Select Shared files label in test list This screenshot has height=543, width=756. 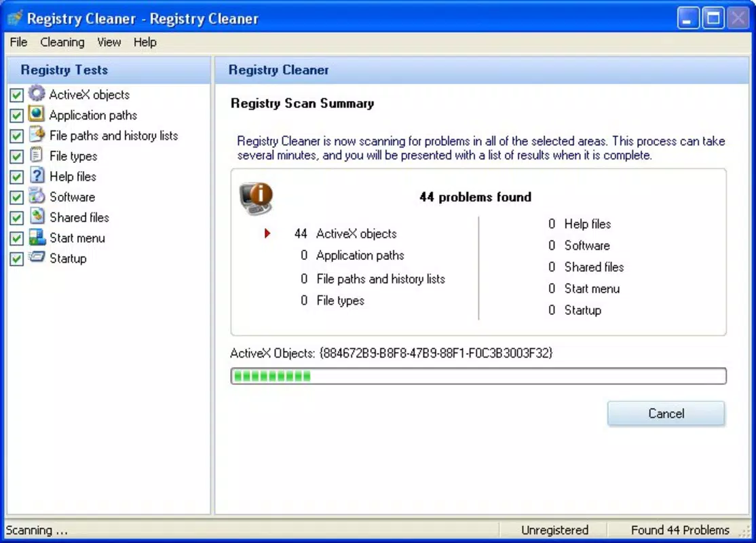(79, 217)
